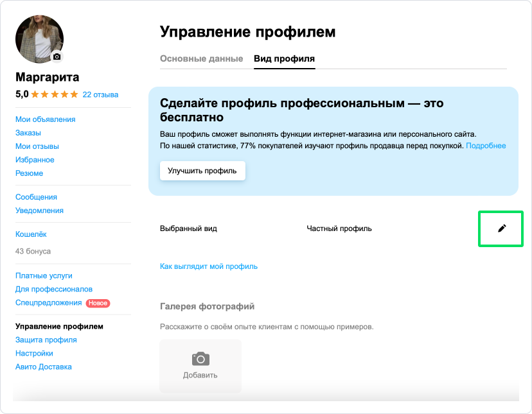Open the Резюме link

pos(29,173)
